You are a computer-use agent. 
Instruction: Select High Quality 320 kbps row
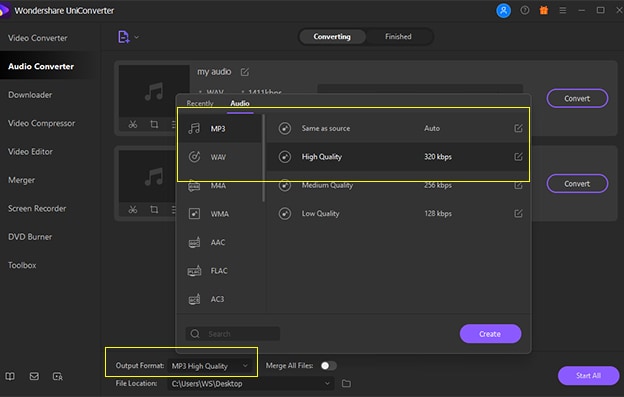click(x=398, y=157)
